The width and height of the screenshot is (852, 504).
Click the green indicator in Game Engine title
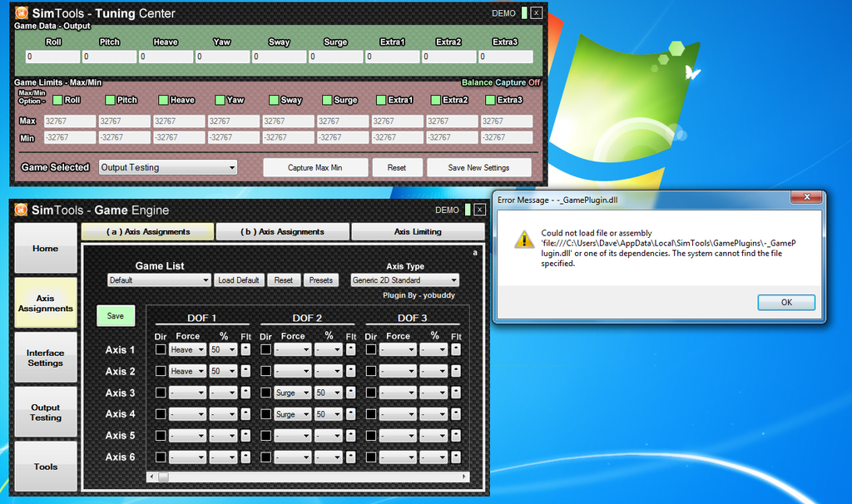tap(468, 210)
